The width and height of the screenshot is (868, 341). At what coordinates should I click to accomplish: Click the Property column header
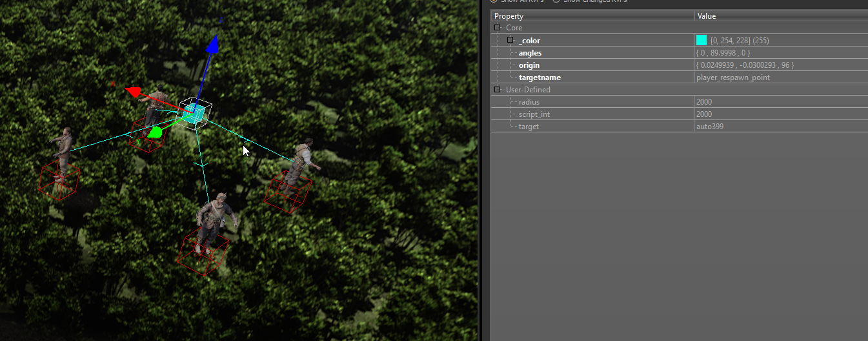pyautogui.click(x=592, y=15)
